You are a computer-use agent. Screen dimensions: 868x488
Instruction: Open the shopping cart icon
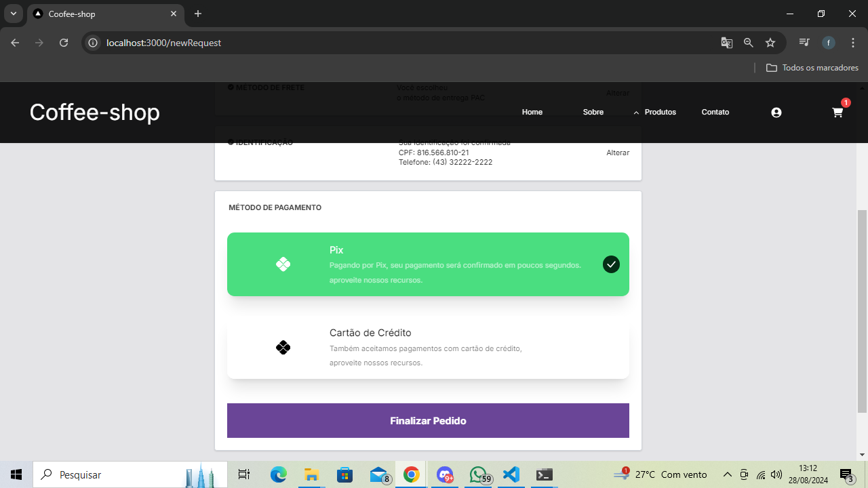[837, 113]
